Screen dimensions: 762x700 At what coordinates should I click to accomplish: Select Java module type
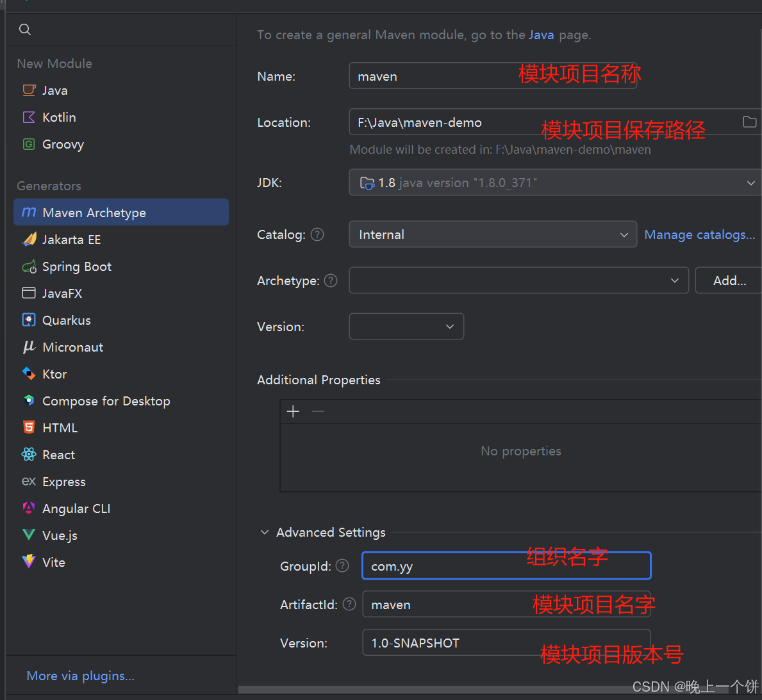click(121, 90)
